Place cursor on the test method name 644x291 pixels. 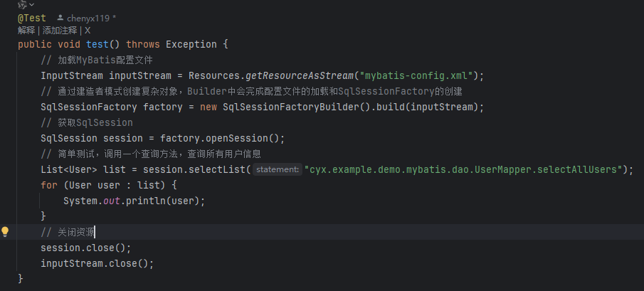[x=97, y=44]
